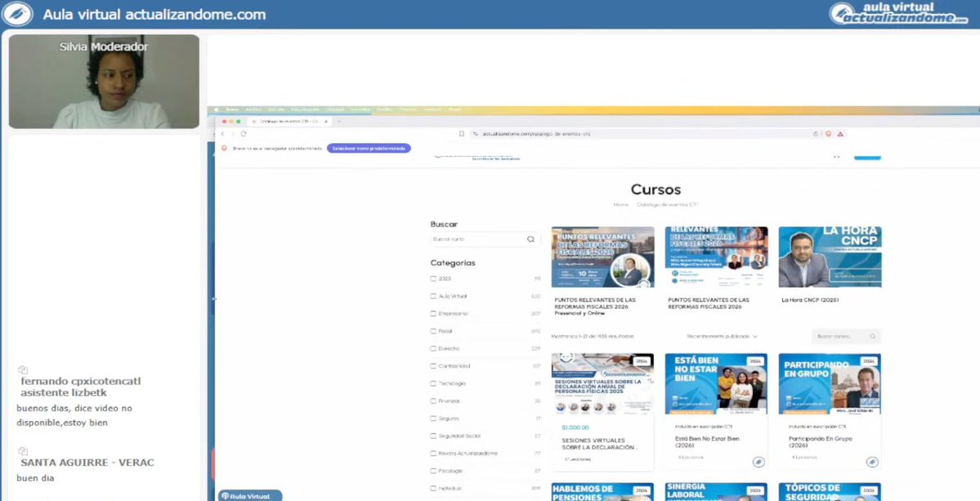Click chat name 'fernando cpxicotencatl'
This screenshot has height=501, width=980.
(x=81, y=381)
